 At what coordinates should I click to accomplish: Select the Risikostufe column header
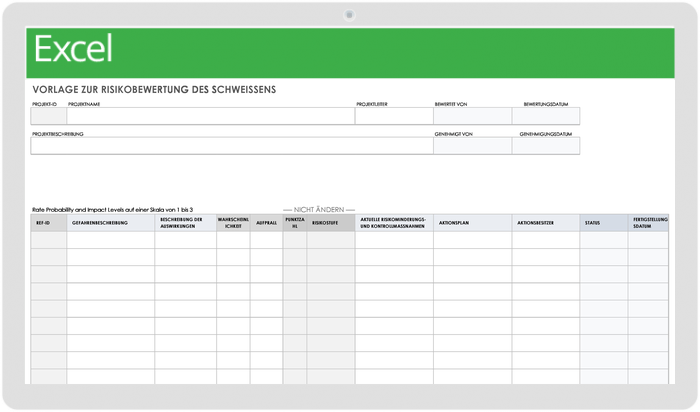tap(331, 223)
